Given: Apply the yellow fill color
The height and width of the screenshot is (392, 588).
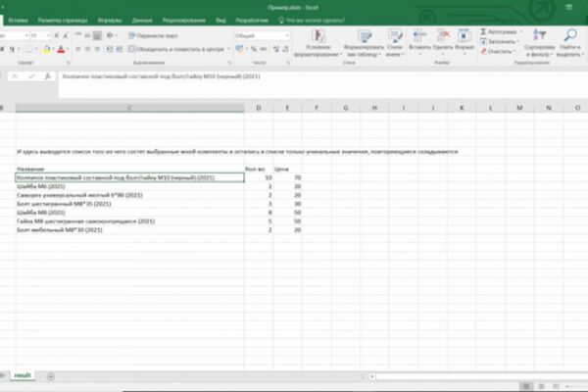Looking at the screenshot, I should point(46,49).
